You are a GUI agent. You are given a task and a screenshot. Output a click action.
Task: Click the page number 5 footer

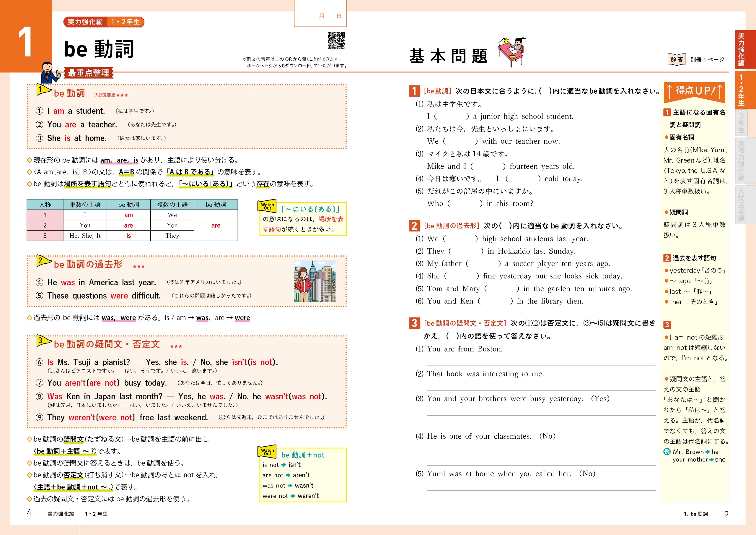[726, 512]
